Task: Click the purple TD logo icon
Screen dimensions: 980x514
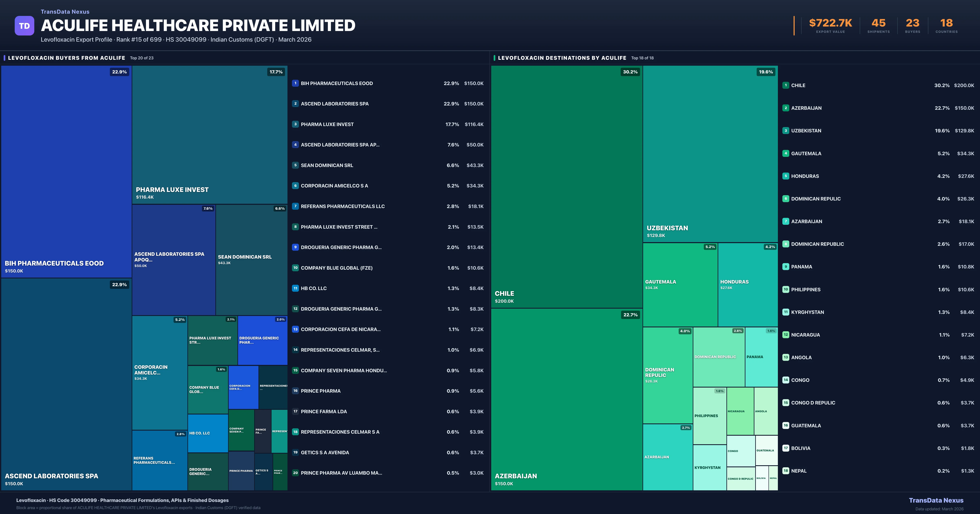Action: 24,26
